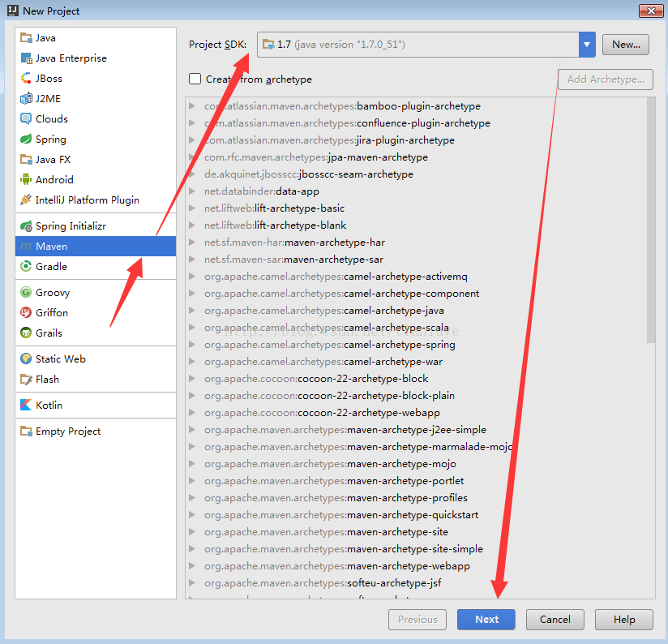668x644 pixels.
Task: Click the Previous button
Action: pos(417,620)
